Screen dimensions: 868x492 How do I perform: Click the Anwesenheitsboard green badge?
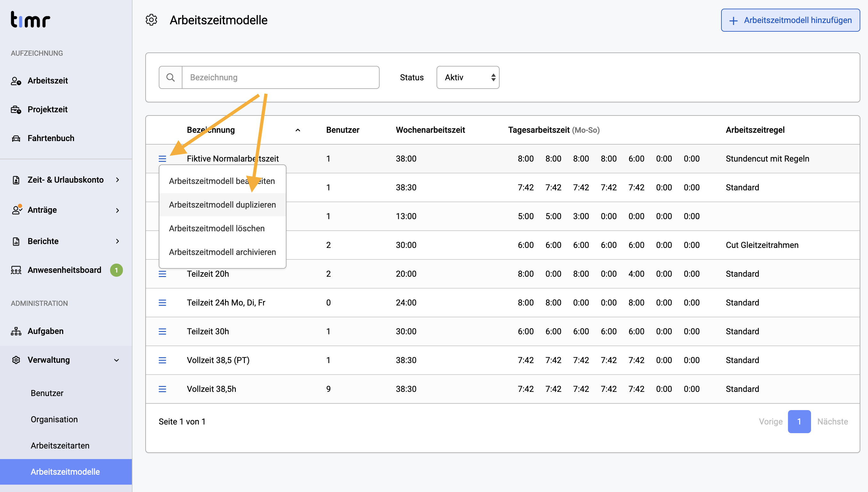[116, 270]
